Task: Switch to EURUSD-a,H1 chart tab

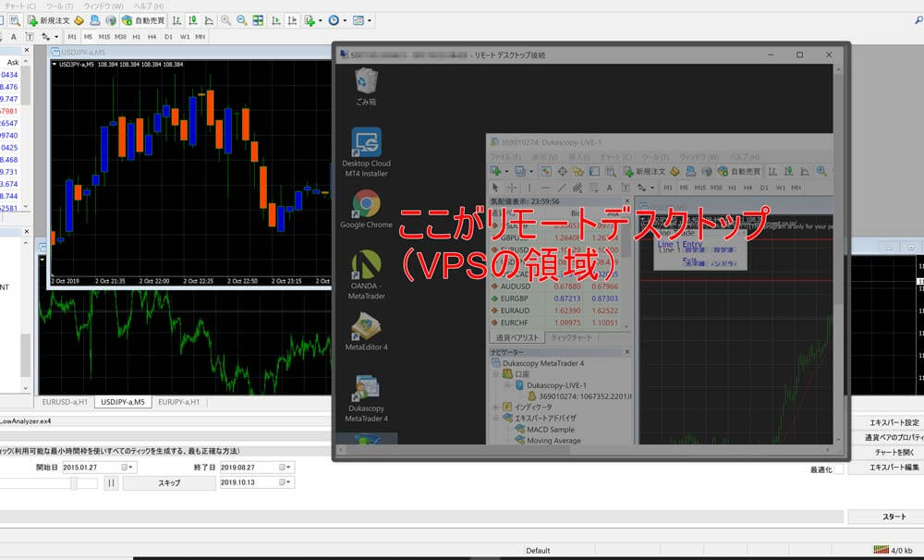Action: coord(65,402)
